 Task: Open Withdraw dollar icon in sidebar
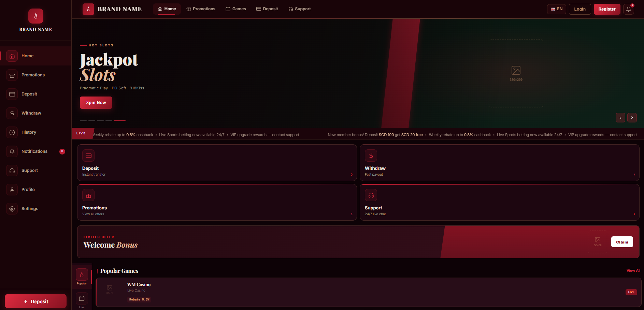[12, 114]
